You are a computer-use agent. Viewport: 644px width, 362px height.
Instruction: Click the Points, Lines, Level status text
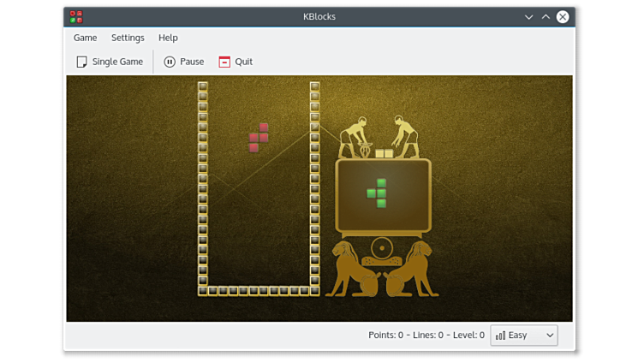pos(426,335)
